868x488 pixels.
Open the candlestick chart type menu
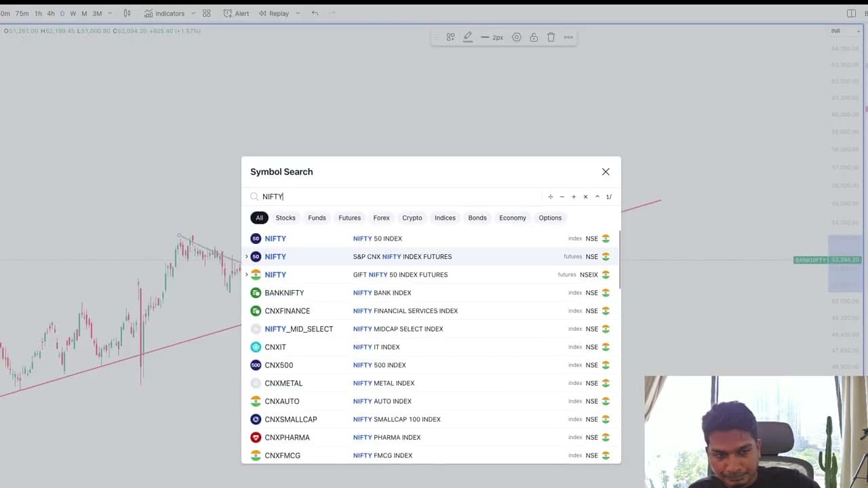127,14
